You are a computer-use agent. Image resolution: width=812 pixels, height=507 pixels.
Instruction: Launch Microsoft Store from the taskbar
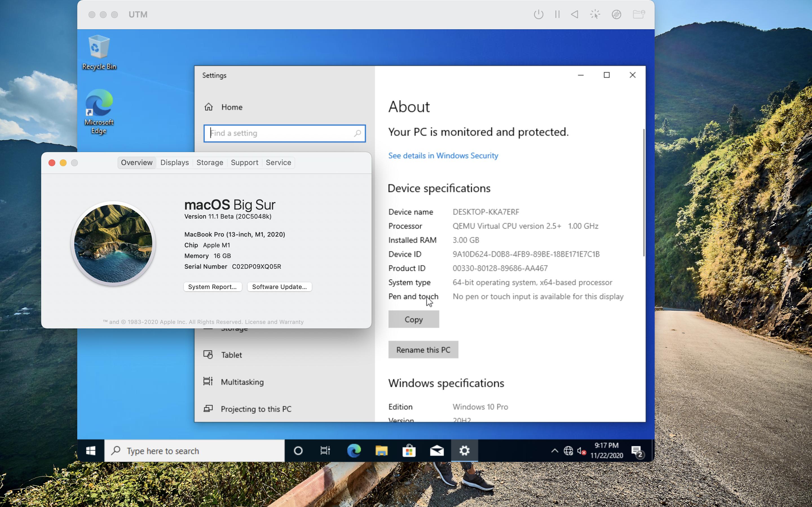click(x=409, y=451)
